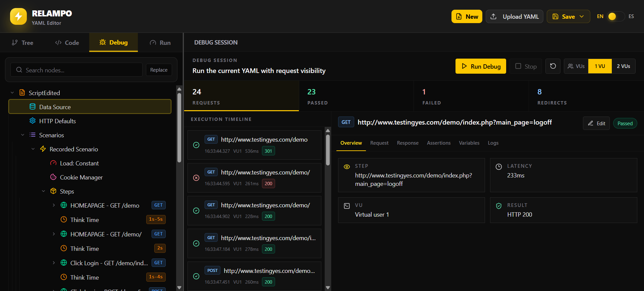The width and height of the screenshot is (644, 291).
Task: Select the Debug tab
Action: [x=113, y=43]
